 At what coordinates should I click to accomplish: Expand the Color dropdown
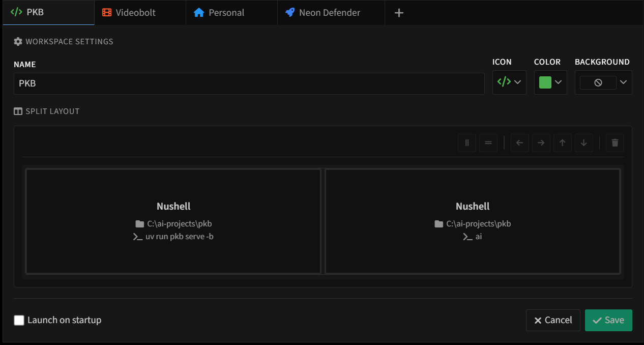click(x=558, y=82)
